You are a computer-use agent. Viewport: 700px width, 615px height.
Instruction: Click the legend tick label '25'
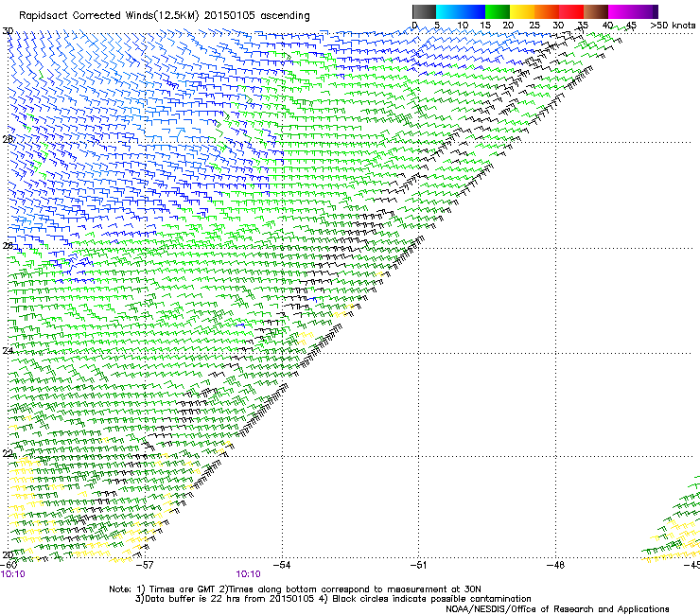tap(534, 26)
